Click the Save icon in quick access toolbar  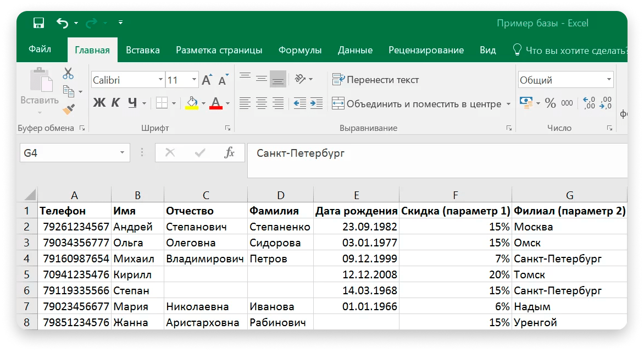point(37,23)
